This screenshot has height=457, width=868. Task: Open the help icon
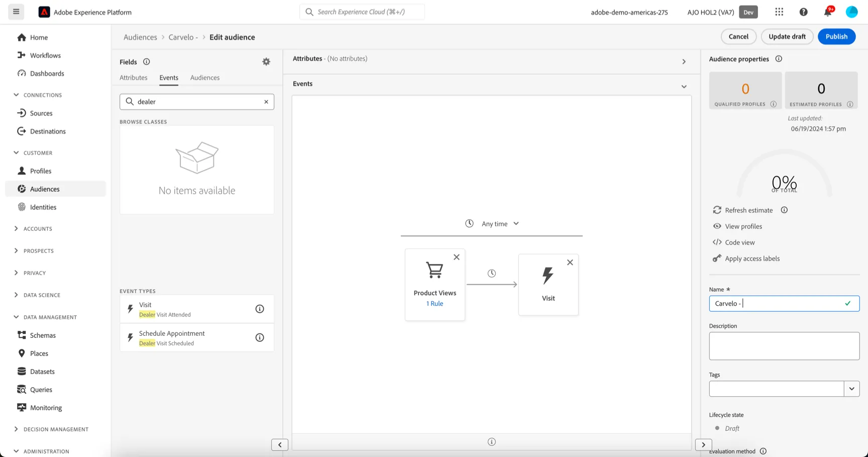803,12
